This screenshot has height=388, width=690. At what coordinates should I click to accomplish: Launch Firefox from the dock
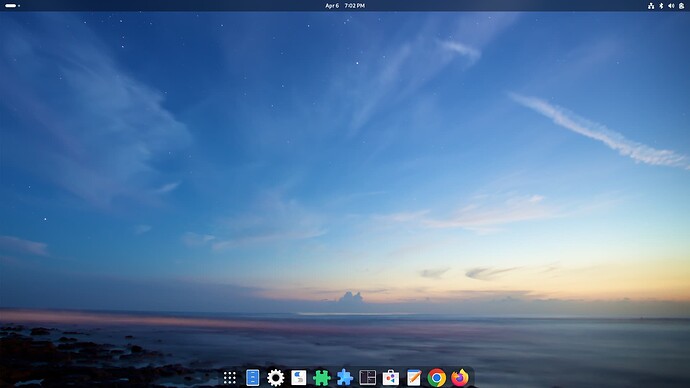pyautogui.click(x=460, y=377)
